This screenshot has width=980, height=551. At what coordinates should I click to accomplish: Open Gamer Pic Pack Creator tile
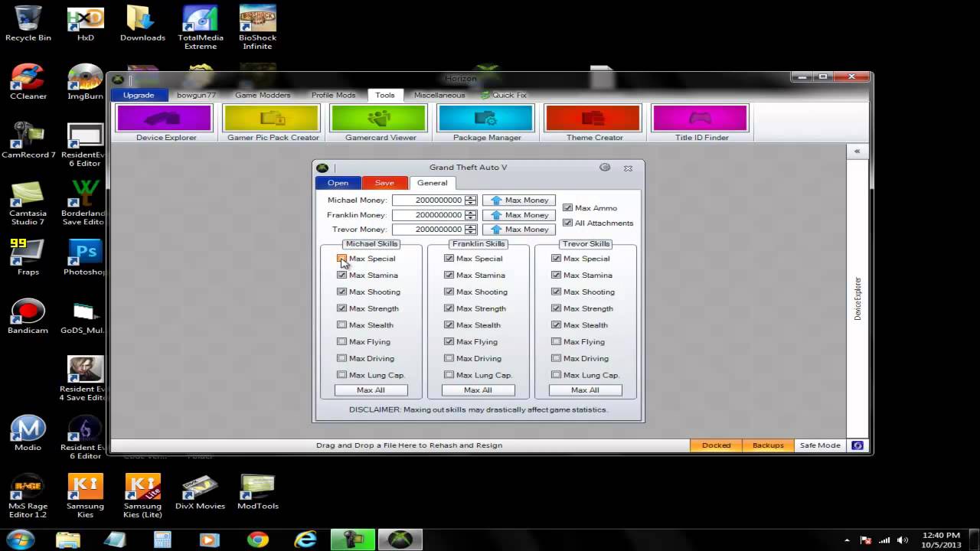[x=272, y=122]
